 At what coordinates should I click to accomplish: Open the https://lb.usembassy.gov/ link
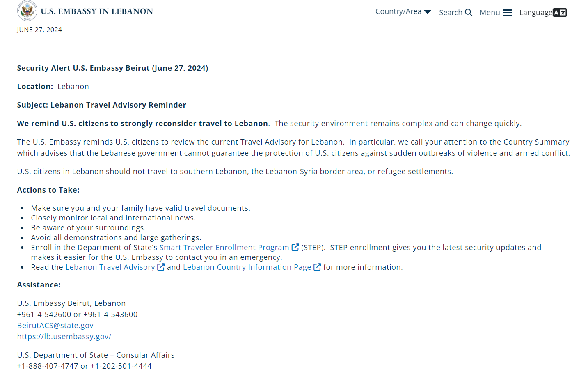[64, 336]
